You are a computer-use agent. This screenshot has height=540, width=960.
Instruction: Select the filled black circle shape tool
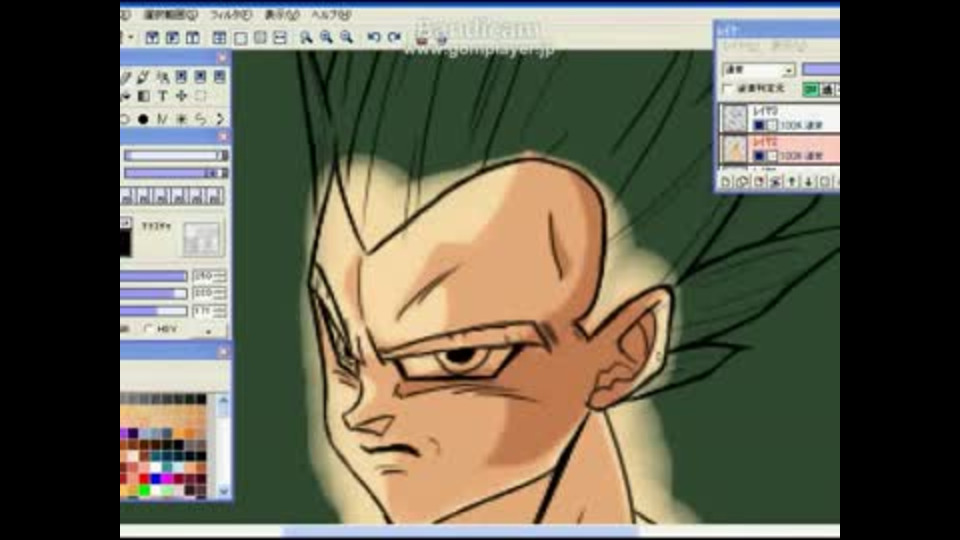tap(143, 119)
